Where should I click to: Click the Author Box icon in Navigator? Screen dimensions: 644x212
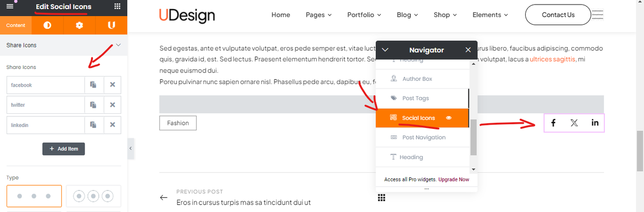click(394, 79)
